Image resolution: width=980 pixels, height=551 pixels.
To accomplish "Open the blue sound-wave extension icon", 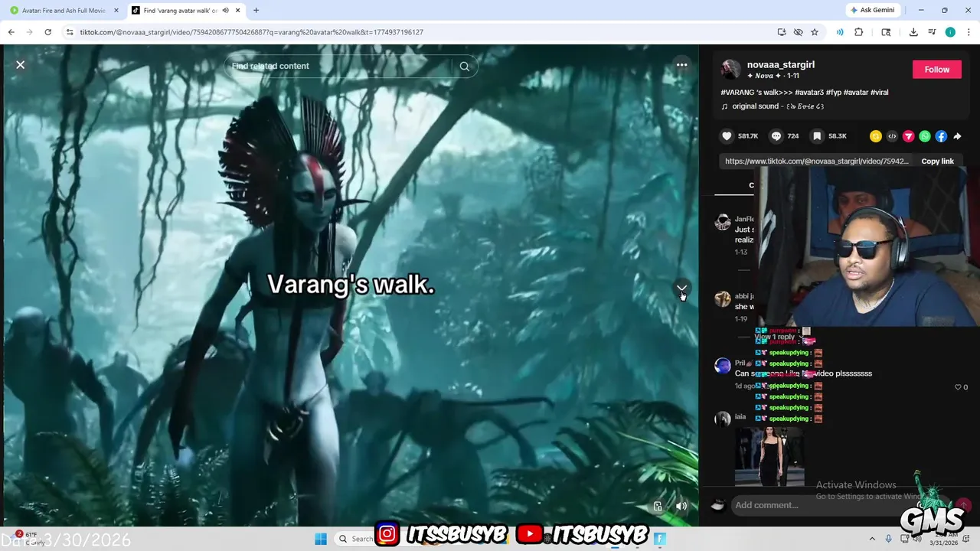I will pos(840,32).
